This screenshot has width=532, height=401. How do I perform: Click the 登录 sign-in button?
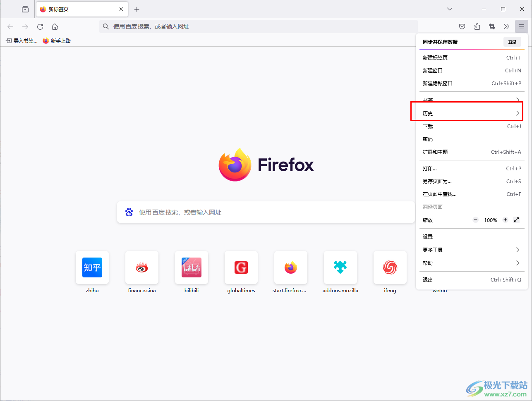tap(512, 42)
